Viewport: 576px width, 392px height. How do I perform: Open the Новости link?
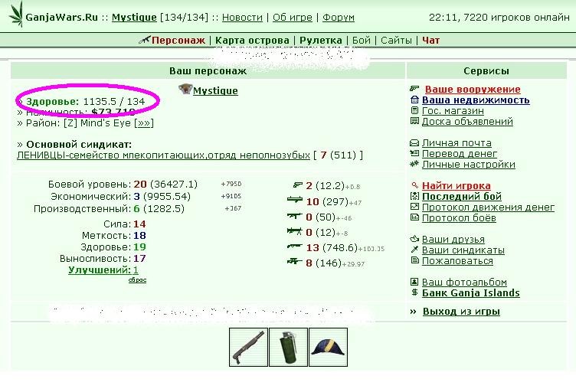pyautogui.click(x=242, y=18)
